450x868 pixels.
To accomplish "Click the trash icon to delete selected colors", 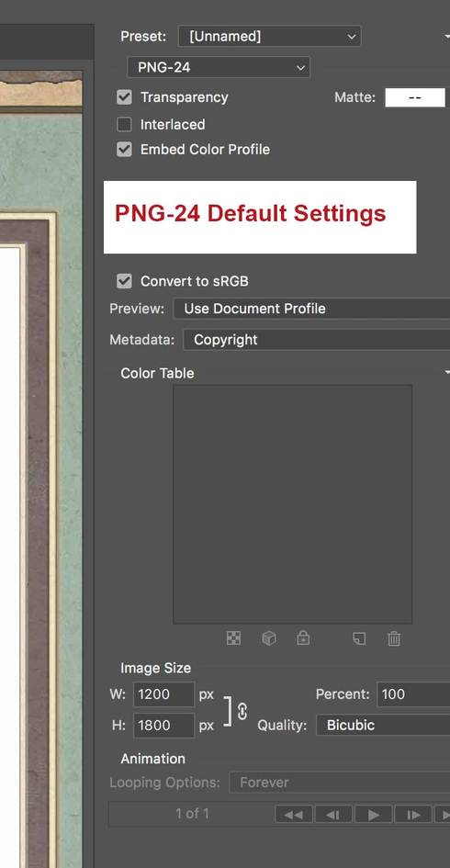I will tap(394, 638).
